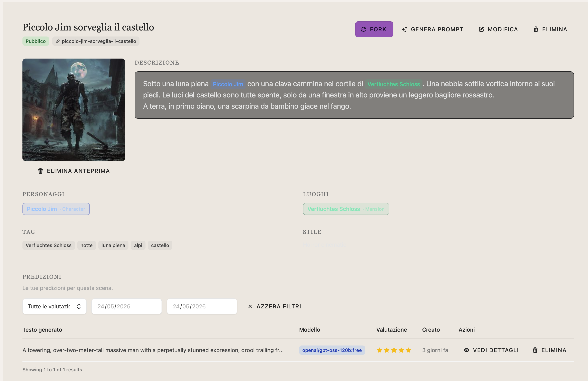Click the notte tag

point(86,245)
